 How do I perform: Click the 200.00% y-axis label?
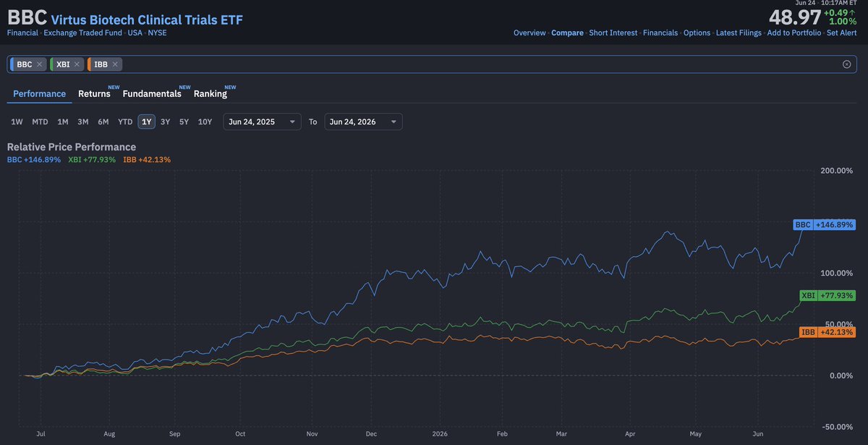point(835,170)
